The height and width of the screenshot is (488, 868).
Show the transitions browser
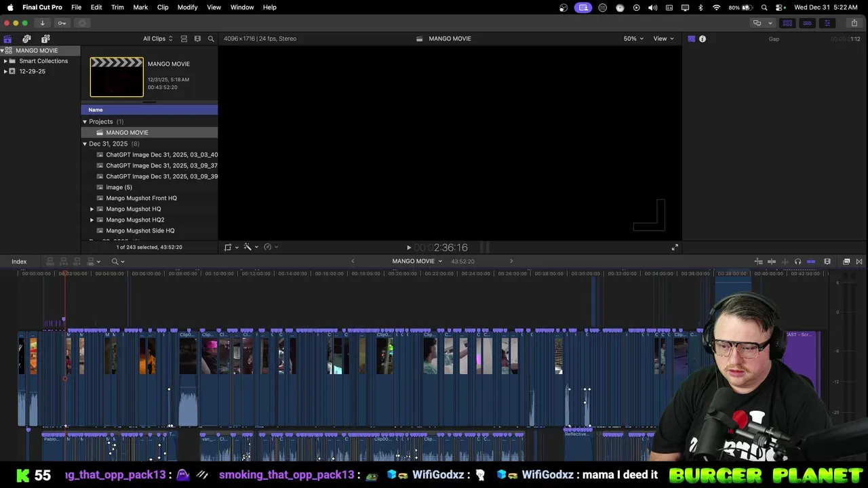[x=859, y=262]
